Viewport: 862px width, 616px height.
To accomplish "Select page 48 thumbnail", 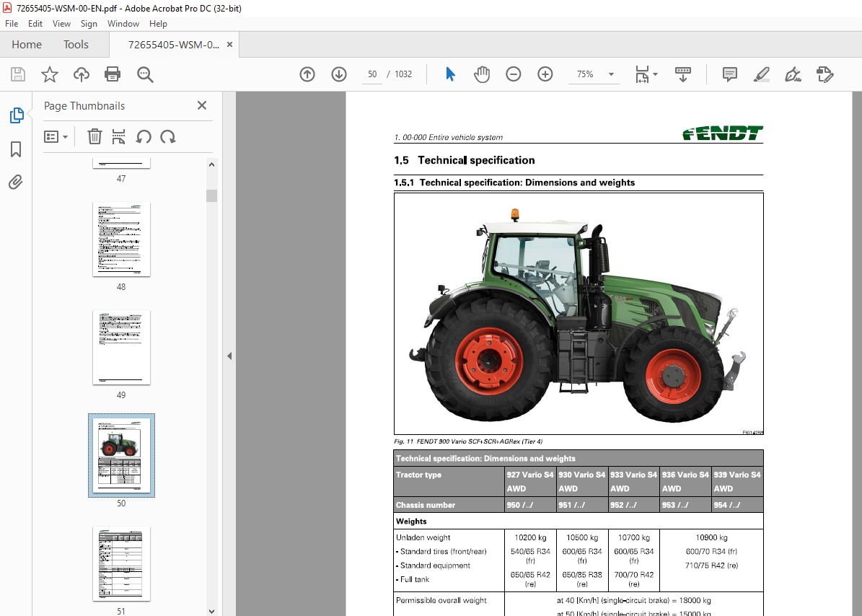I will coord(121,239).
